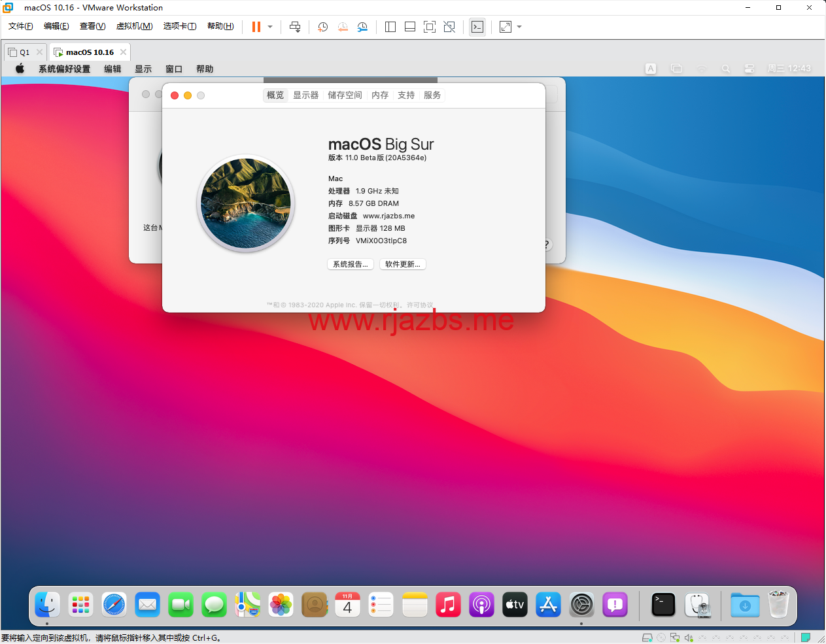Image resolution: width=826 pixels, height=644 pixels.
Task: Open the 虚拟机(M) menu
Action: [x=134, y=26]
